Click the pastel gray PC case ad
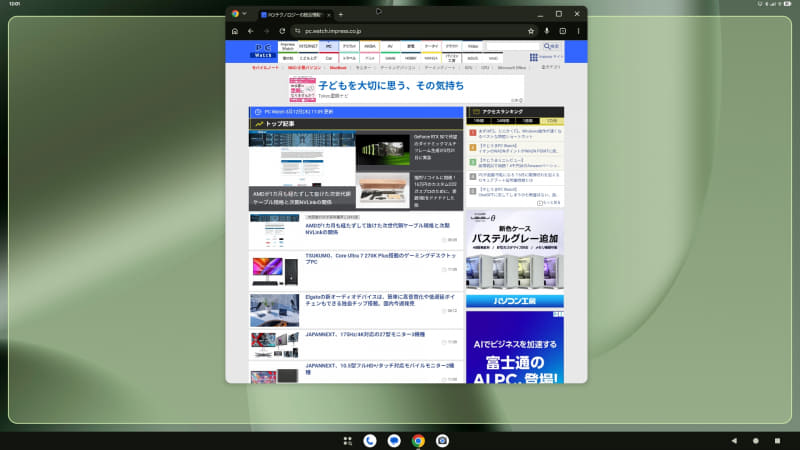 (x=515, y=249)
